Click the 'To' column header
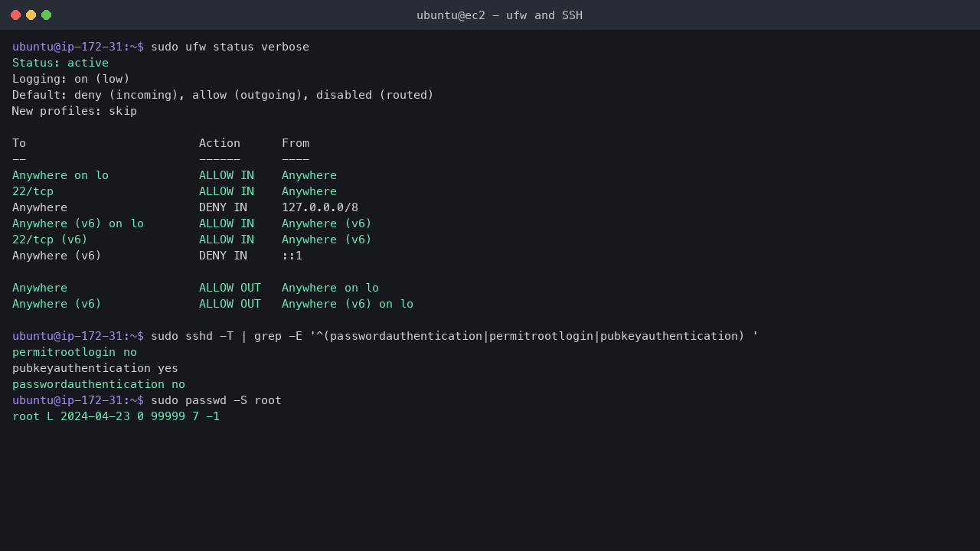Viewport: 980px width, 551px height. coord(19,143)
